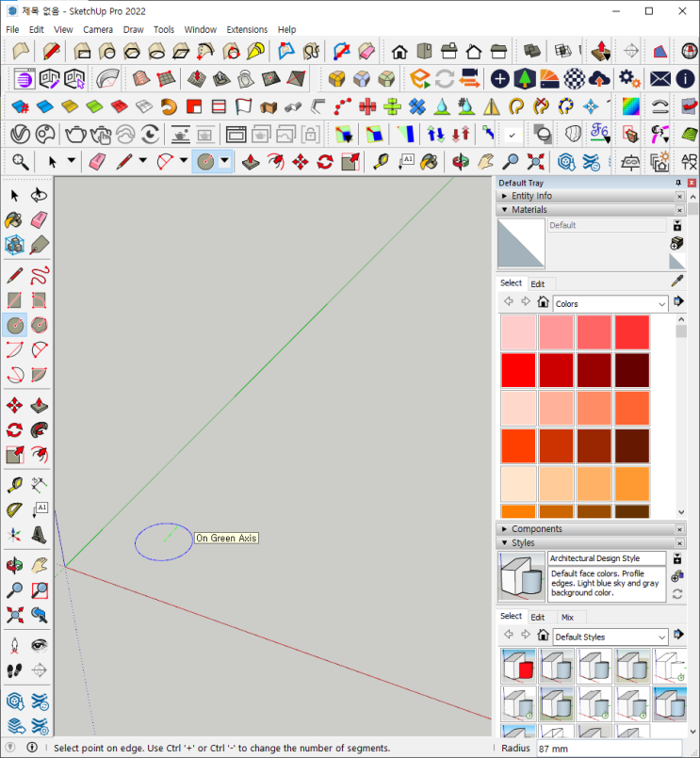Select the Look Around eye tool

(x=40, y=645)
